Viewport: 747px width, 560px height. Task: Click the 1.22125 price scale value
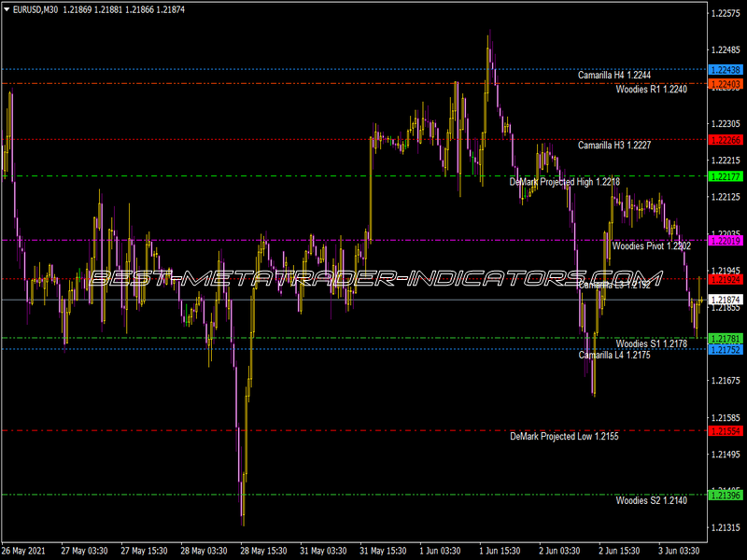pyautogui.click(x=726, y=197)
